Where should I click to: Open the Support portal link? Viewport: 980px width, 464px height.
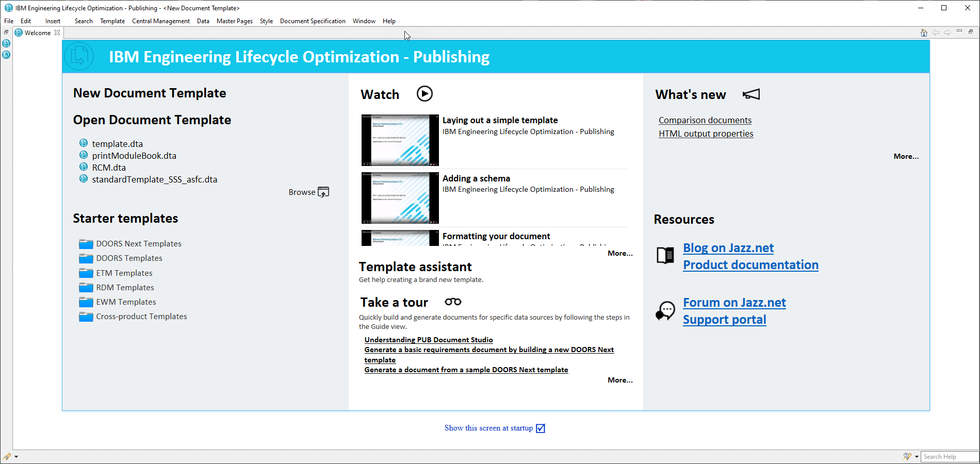[724, 319]
